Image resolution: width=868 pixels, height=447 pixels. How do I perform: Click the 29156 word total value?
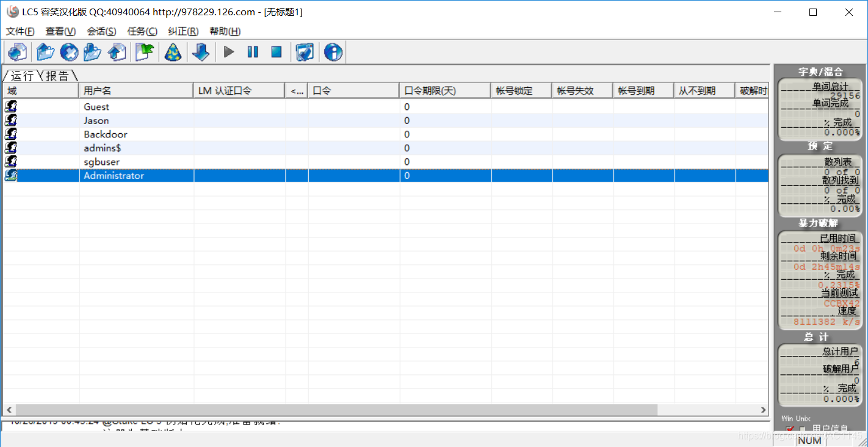coord(845,96)
